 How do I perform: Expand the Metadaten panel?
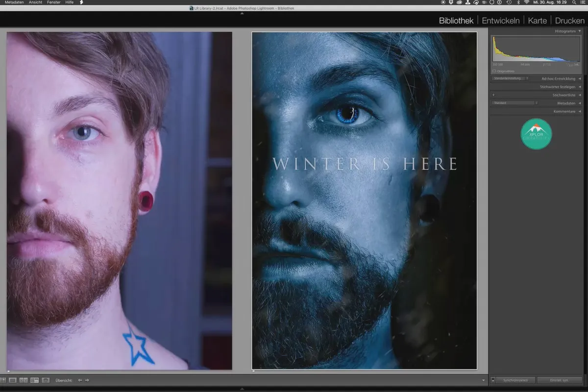580,103
